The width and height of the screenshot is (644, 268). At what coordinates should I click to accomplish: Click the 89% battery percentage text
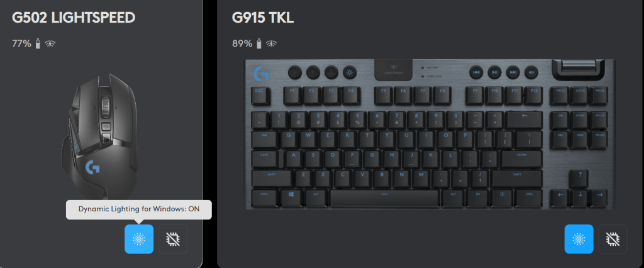[x=242, y=43]
